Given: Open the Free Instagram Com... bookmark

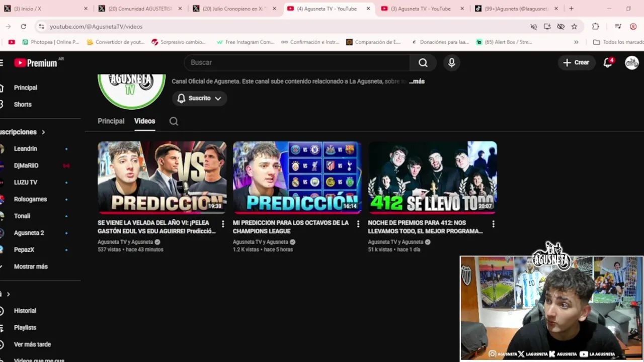Looking at the screenshot, I should [x=245, y=42].
